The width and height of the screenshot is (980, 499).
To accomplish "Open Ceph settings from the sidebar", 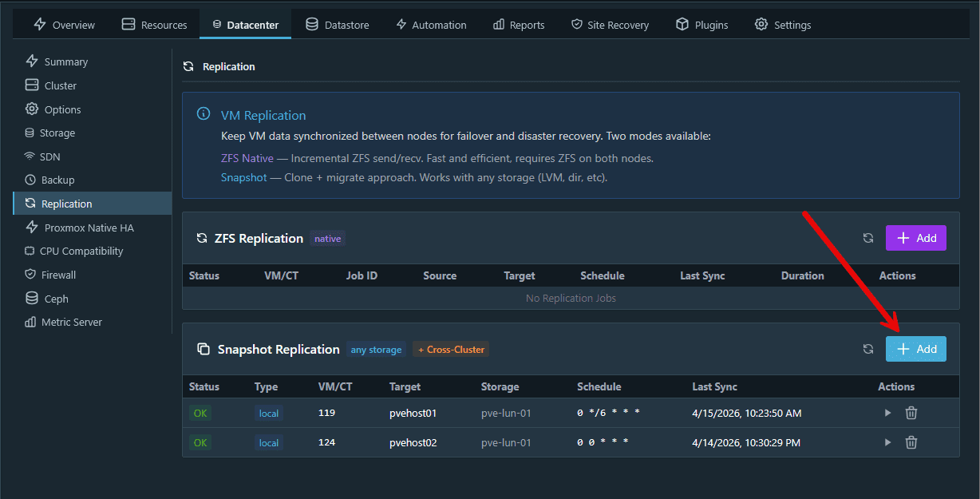I will click(55, 298).
